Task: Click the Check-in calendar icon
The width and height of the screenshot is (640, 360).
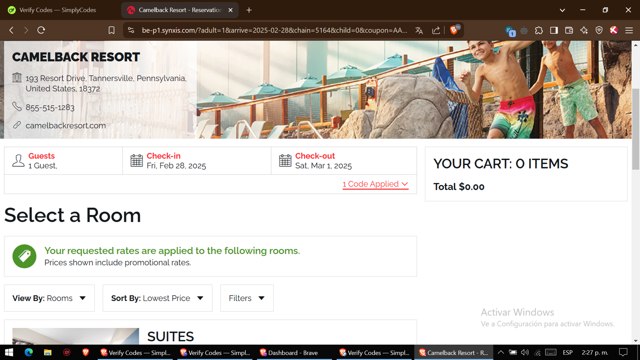Action: tap(136, 161)
